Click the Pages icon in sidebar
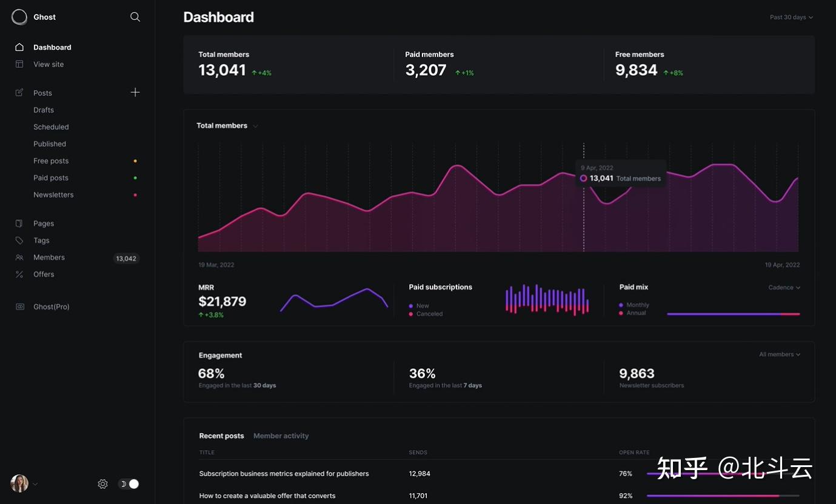The height and width of the screenshot is (504, 836). (19, 224)
